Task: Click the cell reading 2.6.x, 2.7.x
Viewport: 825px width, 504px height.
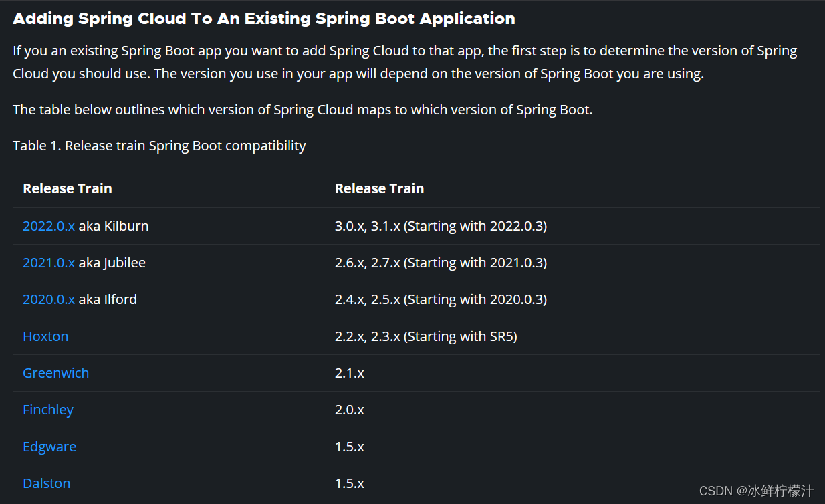Action: 441,263
